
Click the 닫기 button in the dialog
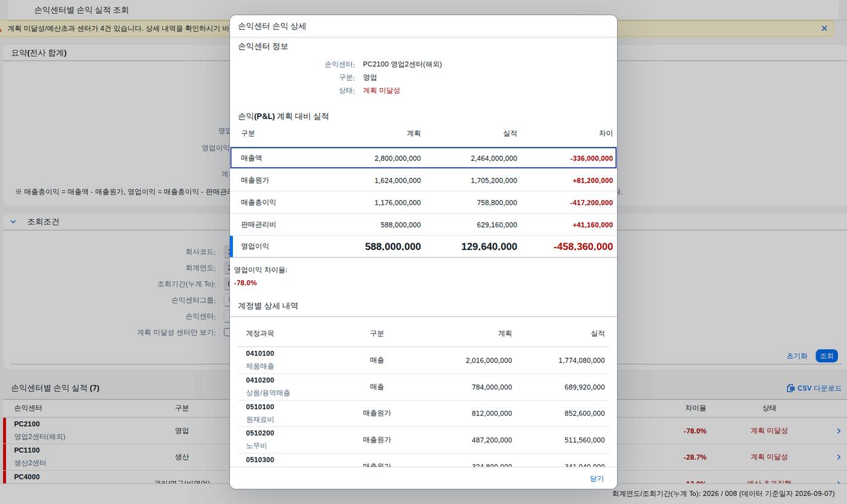(597, 478)
